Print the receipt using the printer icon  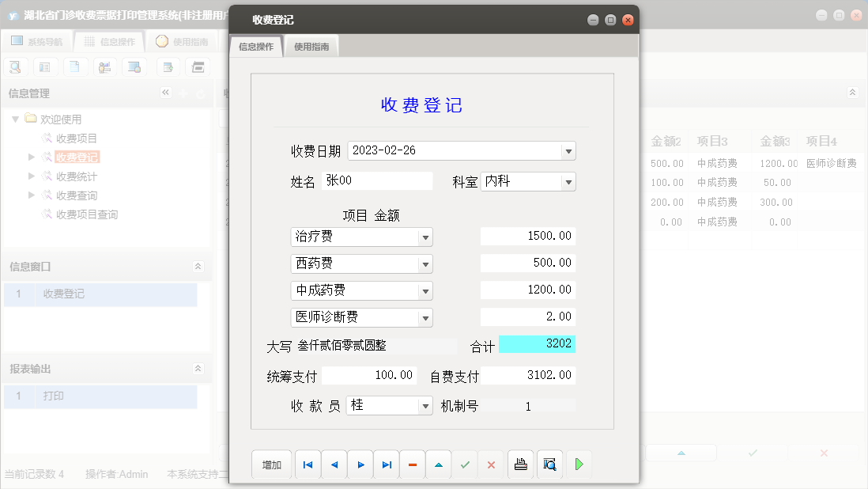pos(520,464)
